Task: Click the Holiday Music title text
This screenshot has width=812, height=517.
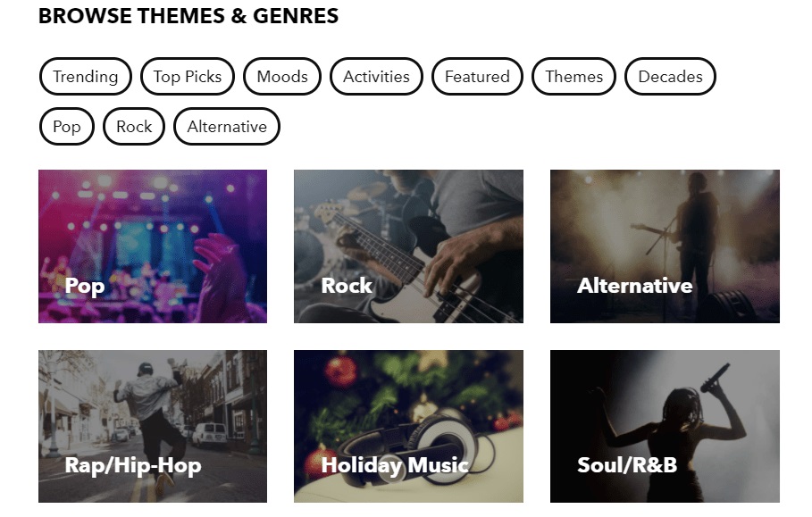Action: pos(395,465)
